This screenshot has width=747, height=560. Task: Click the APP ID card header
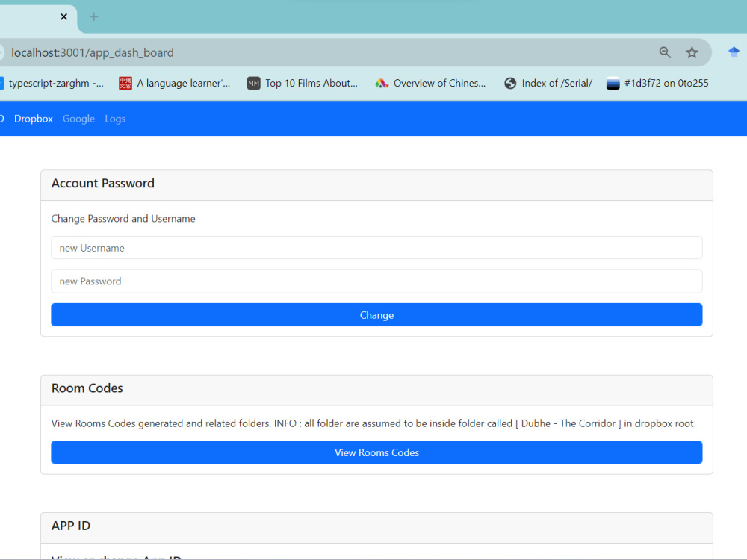coord(376,528)
